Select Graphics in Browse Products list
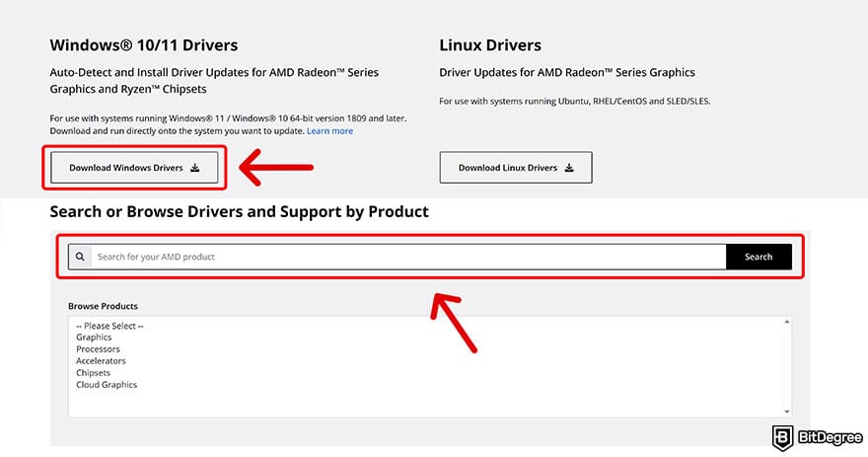This screenshot has height=457, width=868. tap(94, 338)
